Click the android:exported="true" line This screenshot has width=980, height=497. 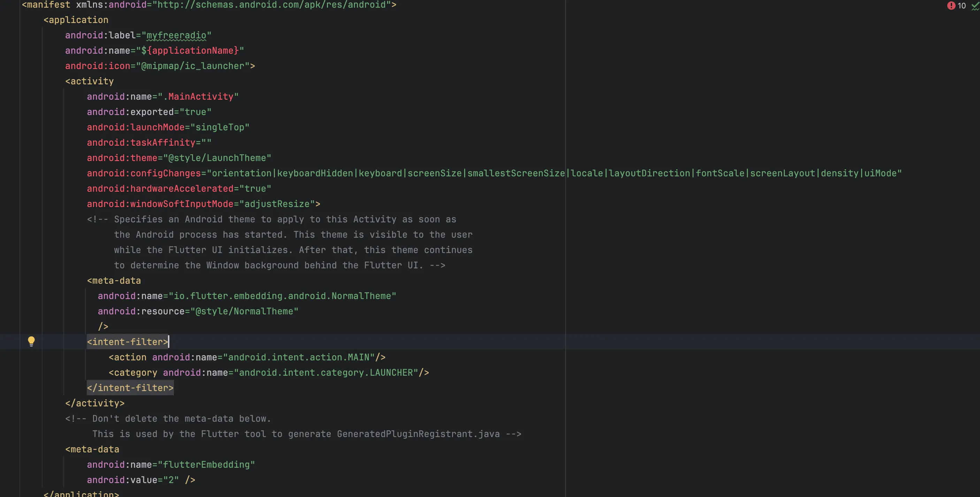coord(149,112)
